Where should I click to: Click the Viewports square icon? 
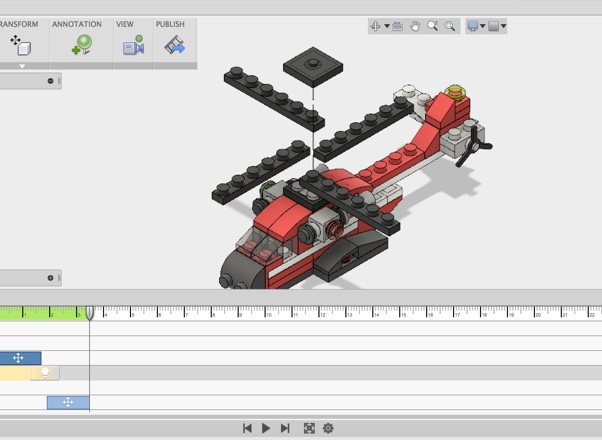pos(493,26)
